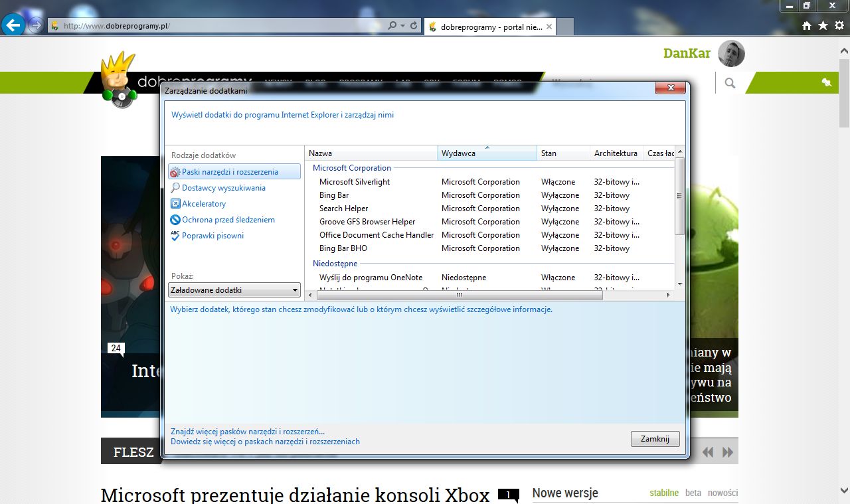Click DanKar user avatar picture

(731, 54)
